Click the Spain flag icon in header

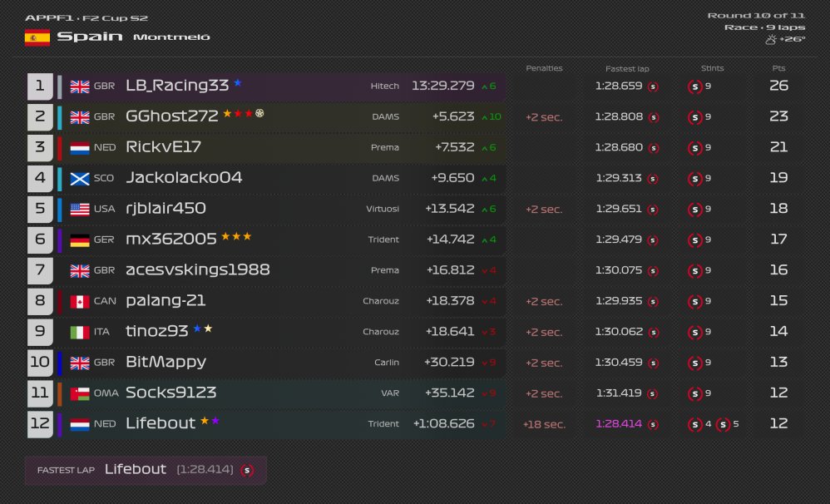click(x=37, y=37)
